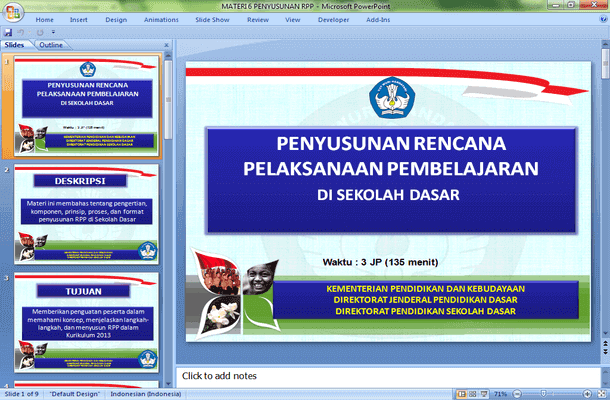Click the Indonesian (Indonesia) language indicator

[x=145, y=394]
